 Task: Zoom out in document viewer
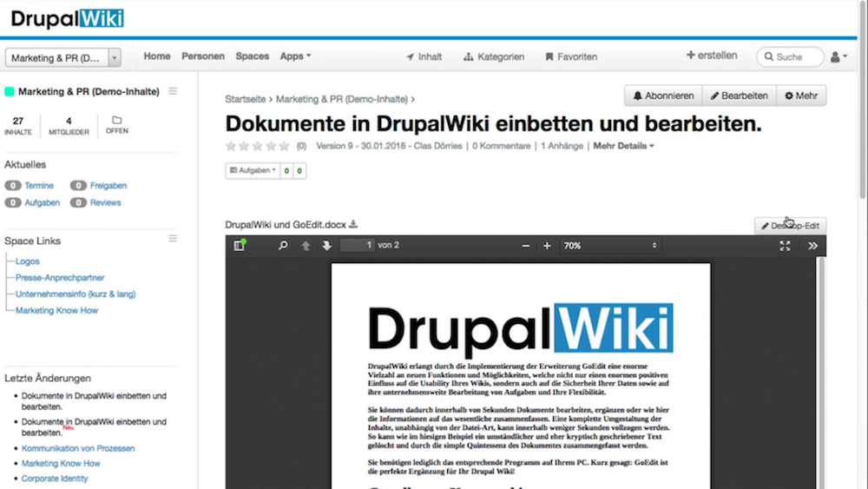click(x=526, y=246)
